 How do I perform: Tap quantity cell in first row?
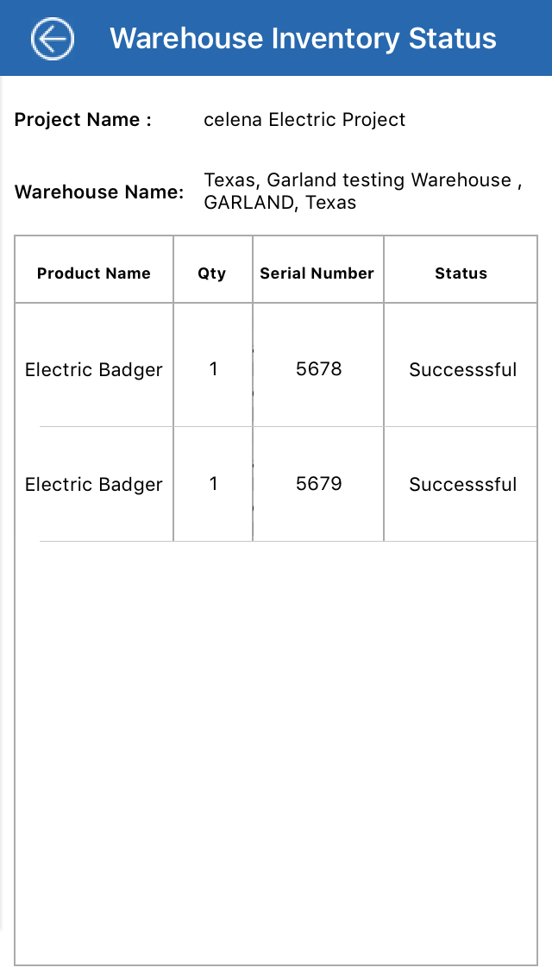tap(213, 369)
